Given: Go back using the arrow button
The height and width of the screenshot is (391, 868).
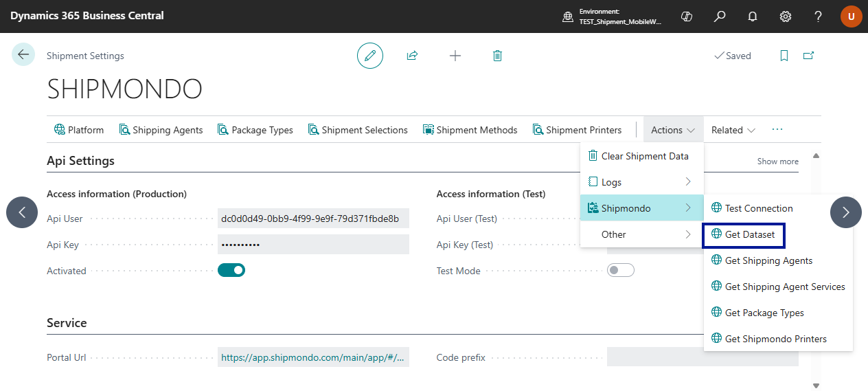Looking at the screenshot, I should [x=23, y=55].
